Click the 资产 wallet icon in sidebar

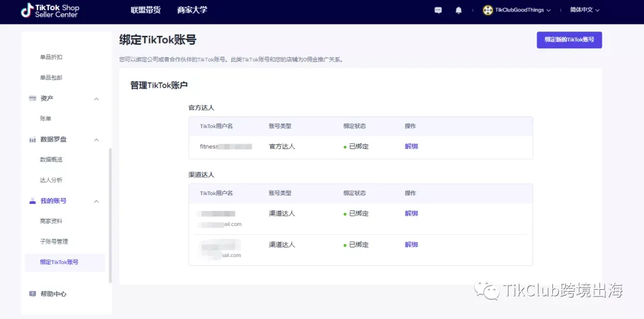pyautogui.click(x=32, y=98)
